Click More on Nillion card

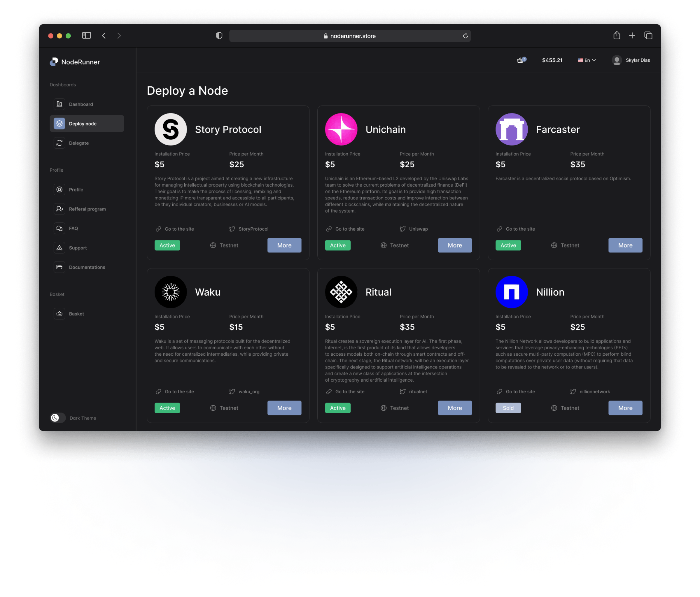click(625, 408)
